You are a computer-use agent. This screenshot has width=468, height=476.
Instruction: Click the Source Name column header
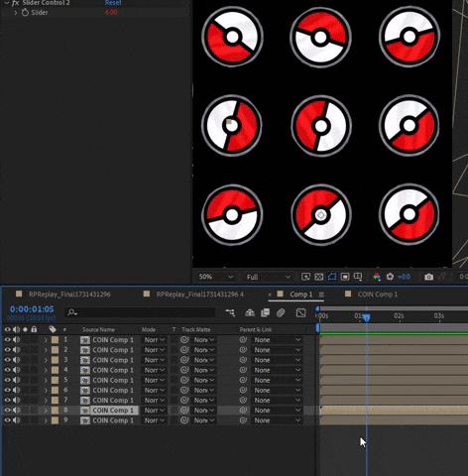click(98, 329)
